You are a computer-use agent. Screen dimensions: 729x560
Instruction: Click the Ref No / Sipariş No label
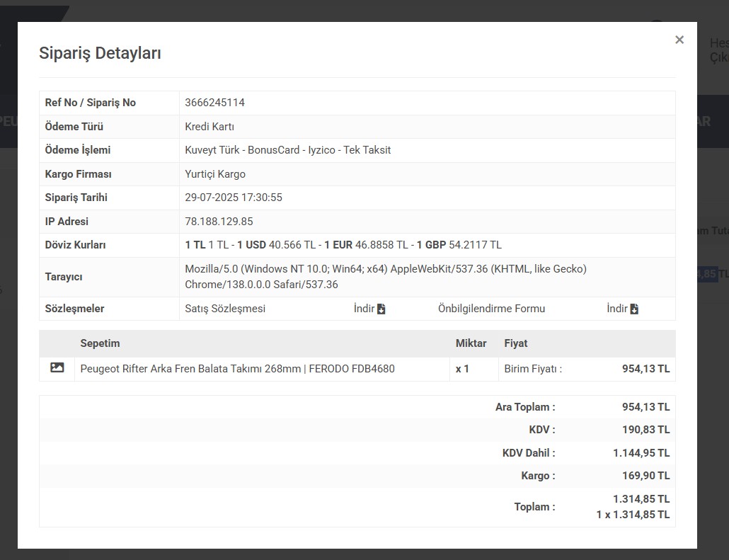(90, 103)
